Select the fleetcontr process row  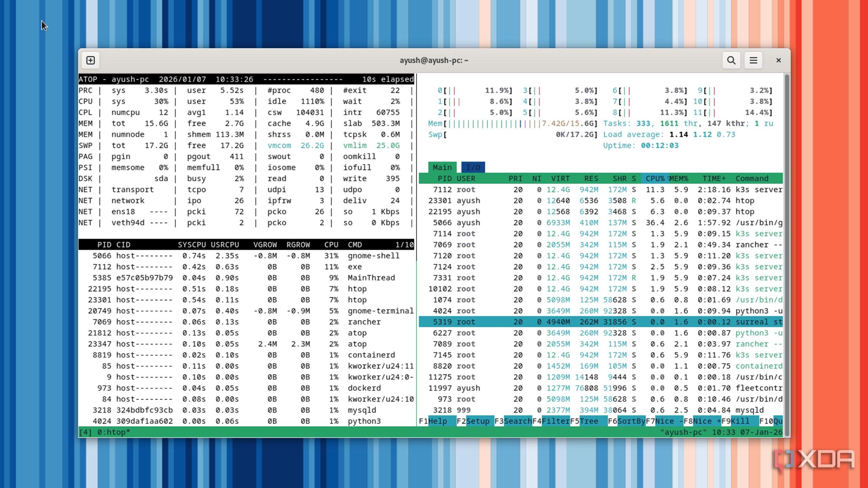[601, 388]
